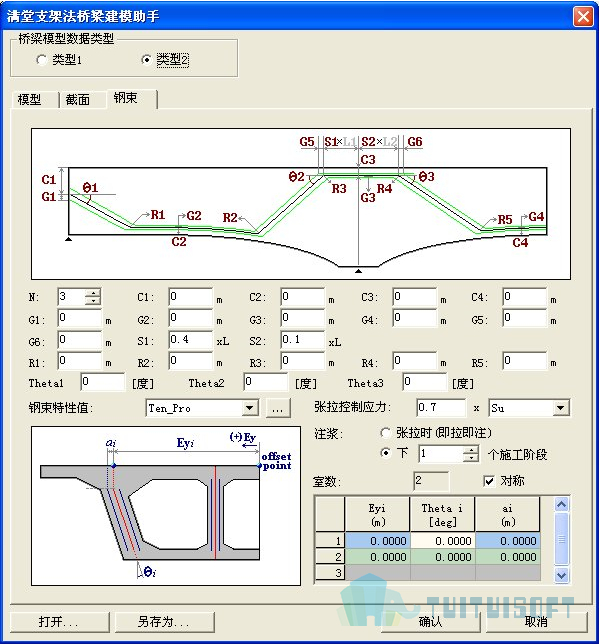The width and height of the screenshot is (600, 644).
Task: Select Theta i cell in table row 1
Action: [x=443, y=541]
